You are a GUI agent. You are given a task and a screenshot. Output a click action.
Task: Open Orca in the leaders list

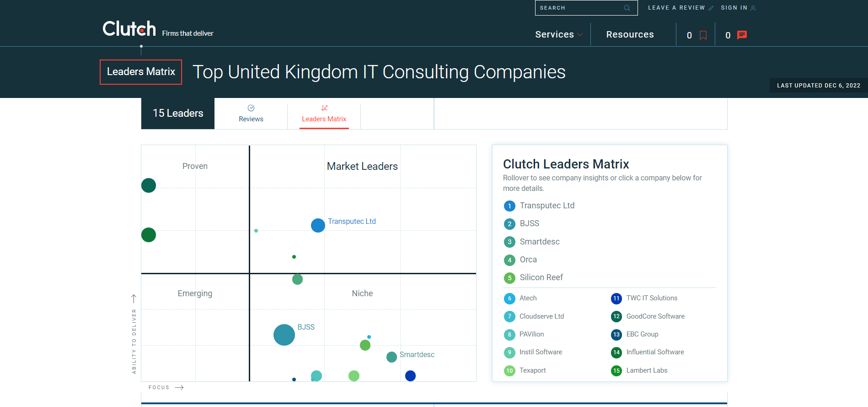click(x=528, y=260)
